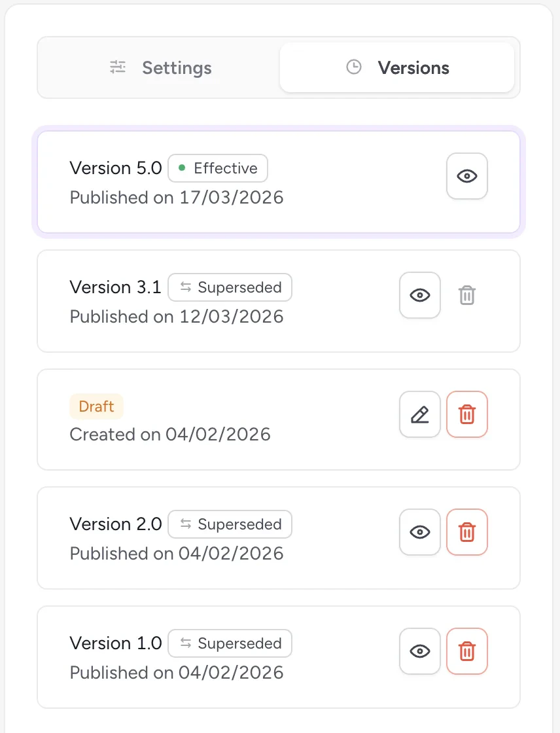This screenshot has height=733, width=560.
Task: Click the red trash icon for Version 2.0
Action: pos(466,532)
